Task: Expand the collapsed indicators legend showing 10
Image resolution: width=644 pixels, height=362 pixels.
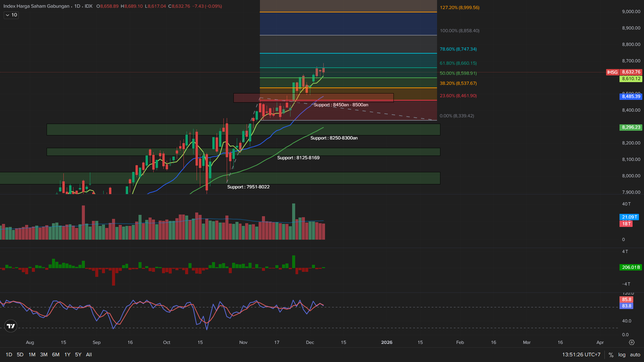Action: point(11,15)
